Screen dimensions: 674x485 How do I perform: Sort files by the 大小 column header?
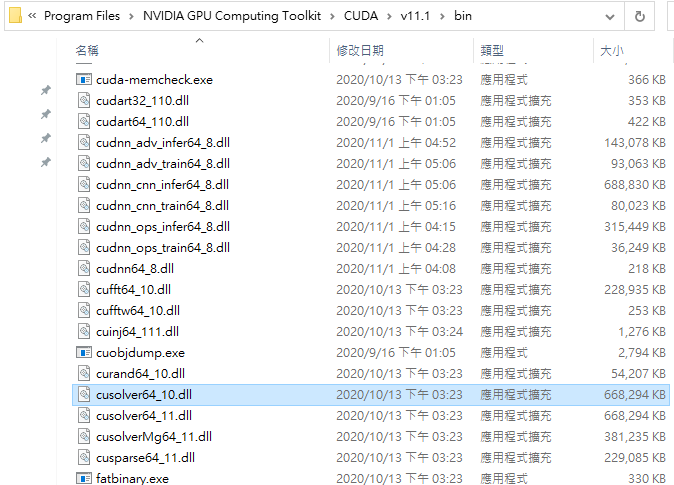point(612,51)
